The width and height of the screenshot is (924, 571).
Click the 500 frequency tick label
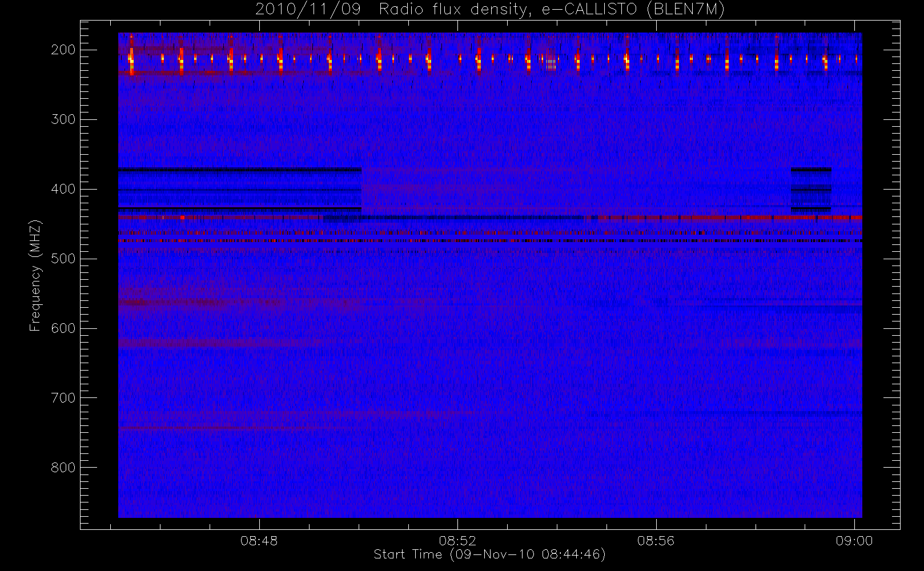(x=63, y=259)
